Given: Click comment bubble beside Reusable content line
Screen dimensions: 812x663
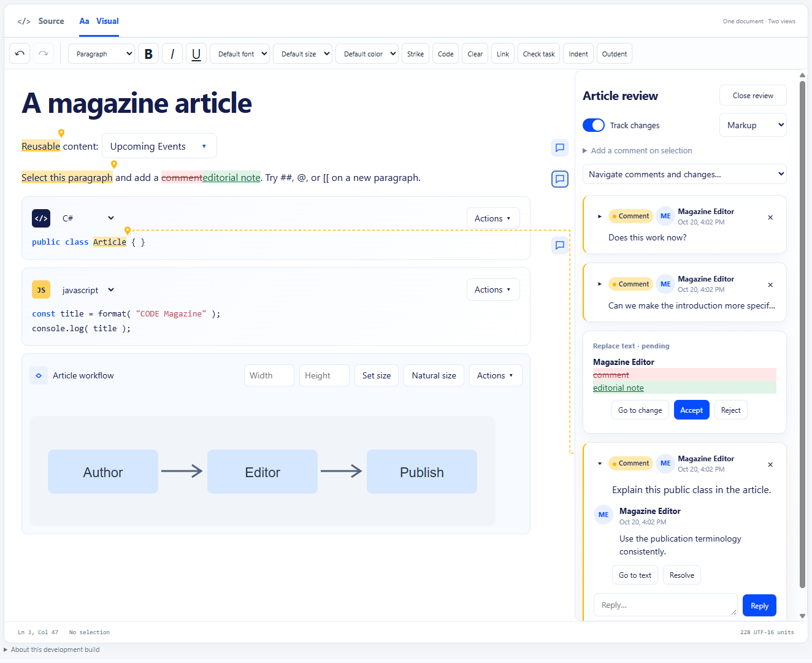Looking at the screenshot, I should (x=560, y=147).
